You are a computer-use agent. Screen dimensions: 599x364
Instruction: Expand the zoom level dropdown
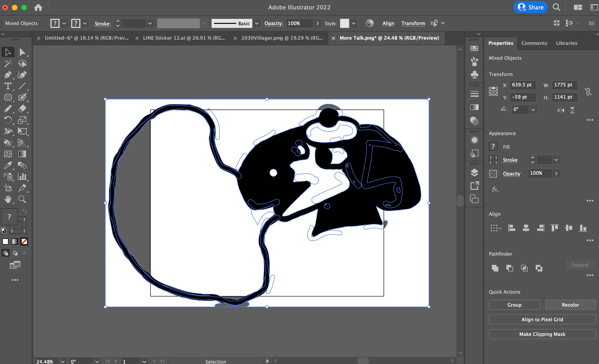click(63, 361)
